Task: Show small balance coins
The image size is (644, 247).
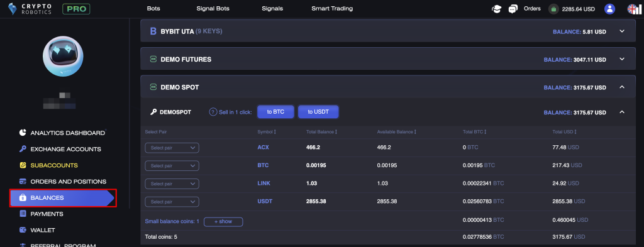Action: click(223, 222)
